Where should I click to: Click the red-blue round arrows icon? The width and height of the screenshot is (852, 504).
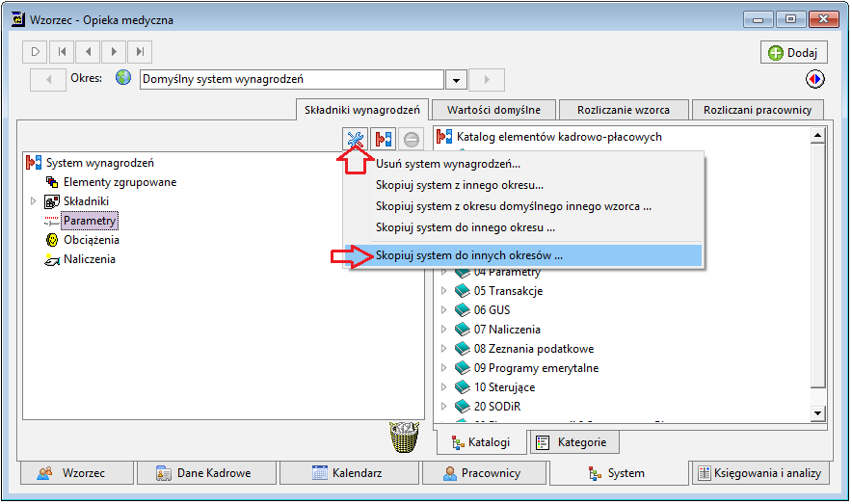[814, 79]
